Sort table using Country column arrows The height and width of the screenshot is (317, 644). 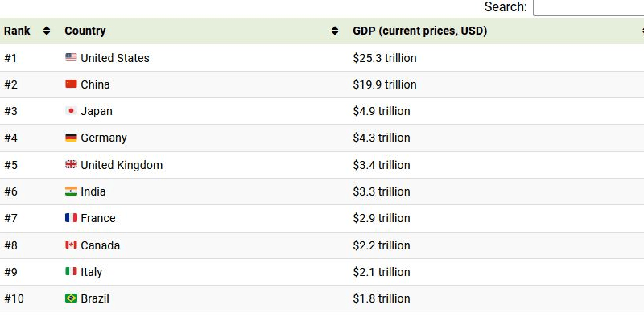tap(335, 31)
